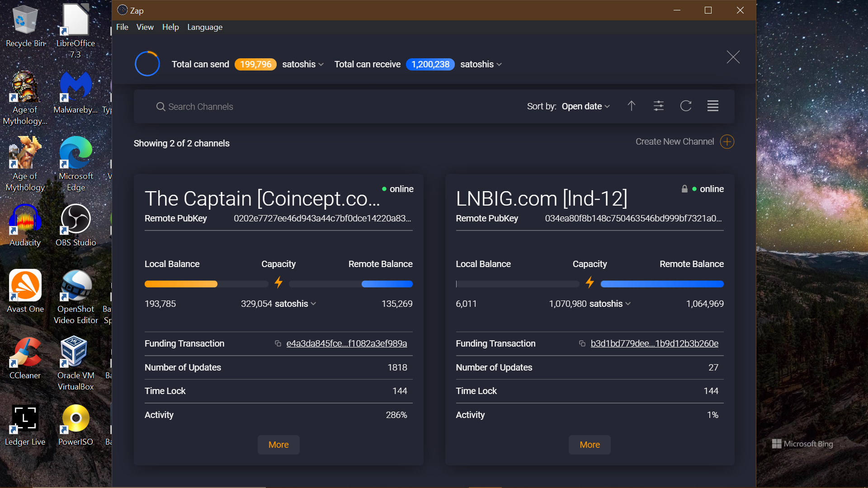This screenshot has height=488, width=868.
Task: Select Oracle VM VirtualBox desktop shortcut
Action: point(75,364)
